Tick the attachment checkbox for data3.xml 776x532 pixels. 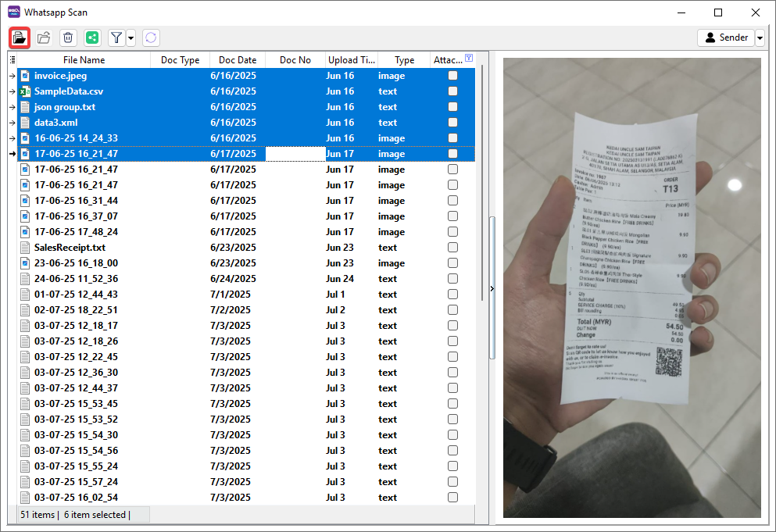[452, 122]
